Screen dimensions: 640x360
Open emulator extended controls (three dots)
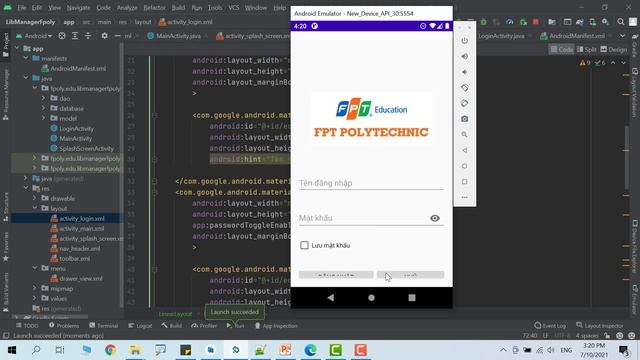(x=464, y=197)
